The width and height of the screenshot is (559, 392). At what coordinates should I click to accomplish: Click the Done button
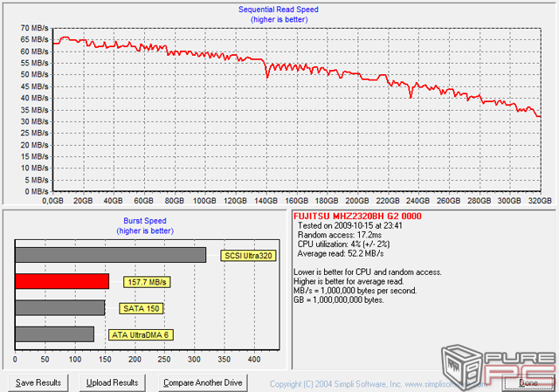[x=528, y=383]
